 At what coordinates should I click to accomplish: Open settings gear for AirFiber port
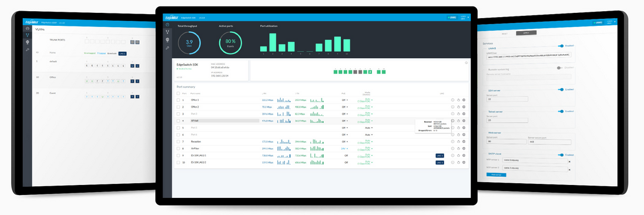tap(464, 148)
